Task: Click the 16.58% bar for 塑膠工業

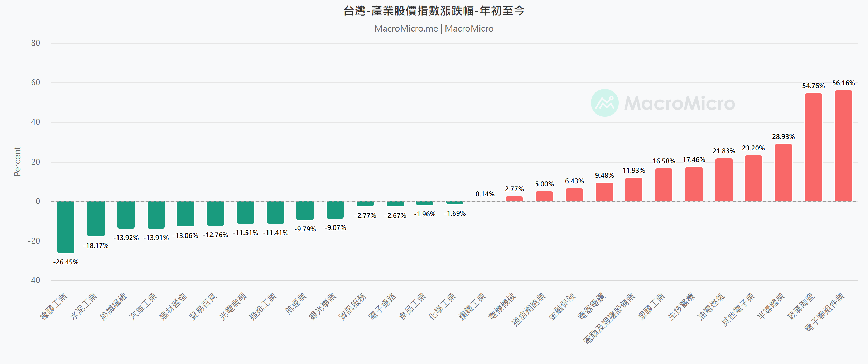Action: click(x=664, y=185)
